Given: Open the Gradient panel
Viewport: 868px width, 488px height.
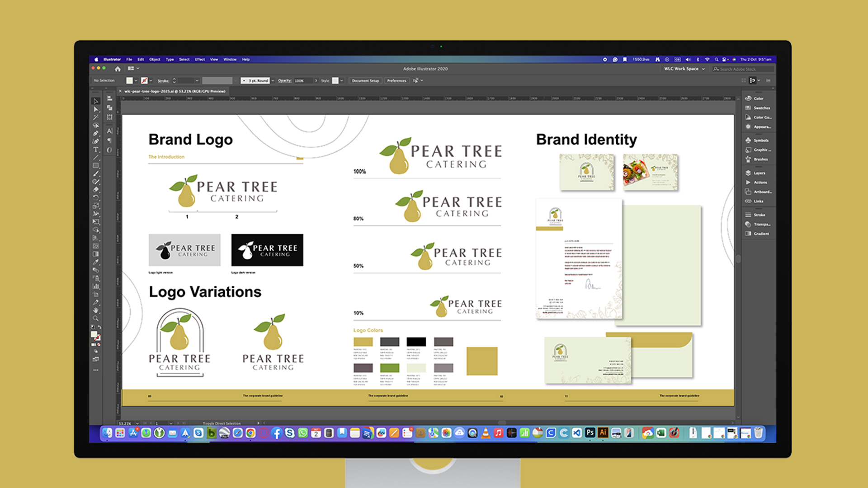Looking at the screenshot, I should [761, 234].
